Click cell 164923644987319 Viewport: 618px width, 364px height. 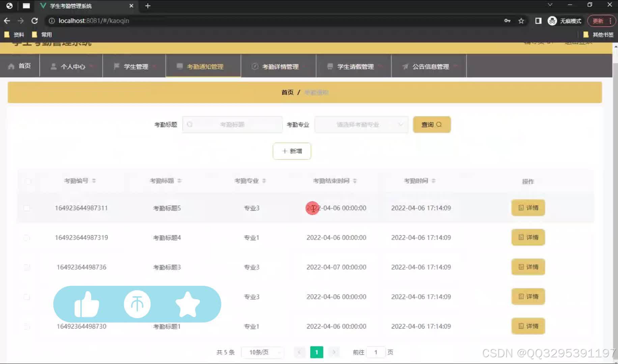[x=81, y=238]
